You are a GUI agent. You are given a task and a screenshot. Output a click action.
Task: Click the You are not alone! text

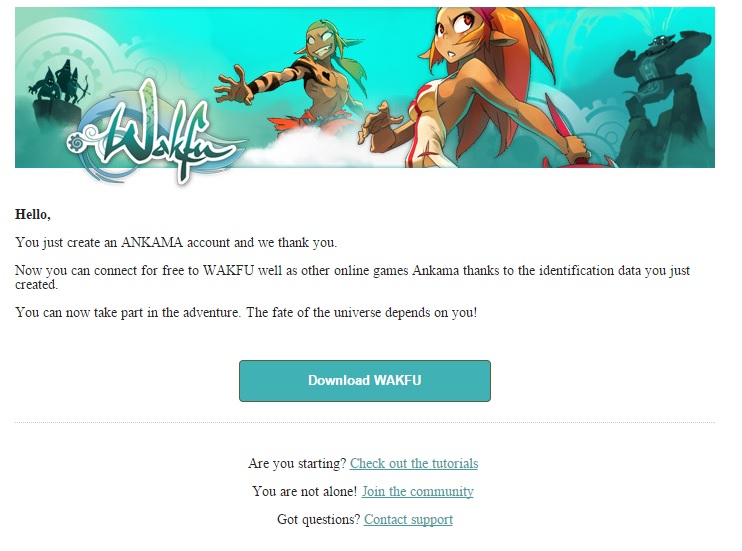(305, 491)
